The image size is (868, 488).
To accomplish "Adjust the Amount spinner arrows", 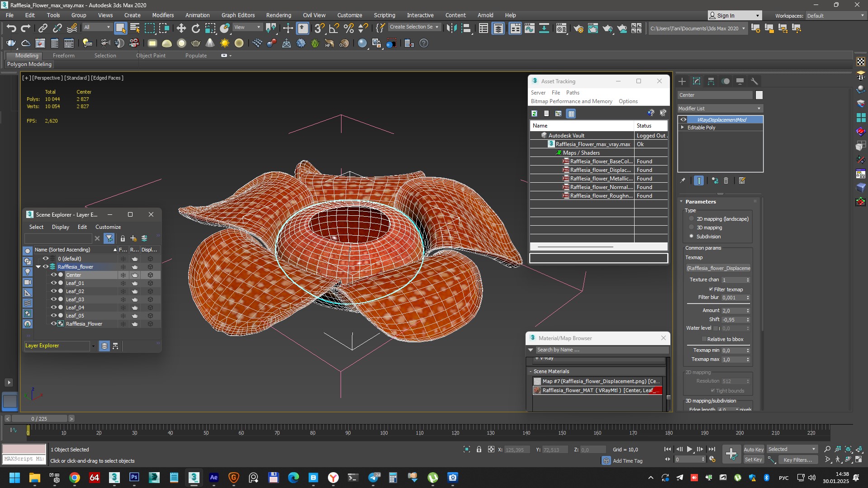I will click(748, 311).
